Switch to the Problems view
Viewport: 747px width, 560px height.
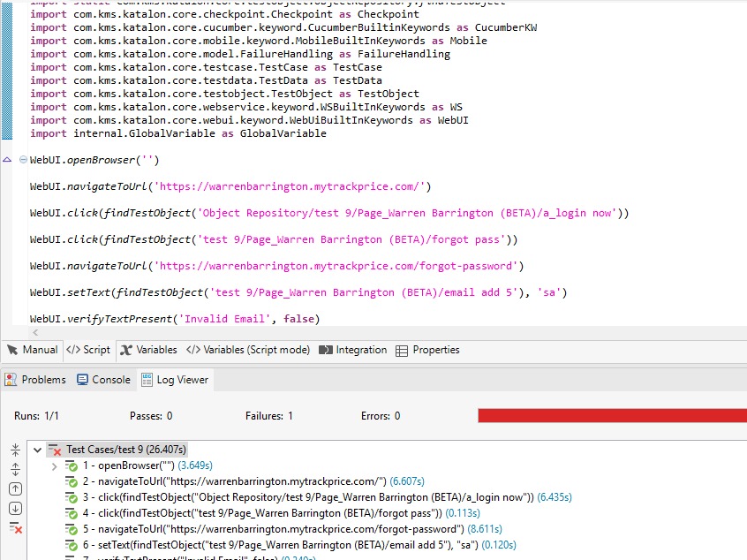click(35, 380)
